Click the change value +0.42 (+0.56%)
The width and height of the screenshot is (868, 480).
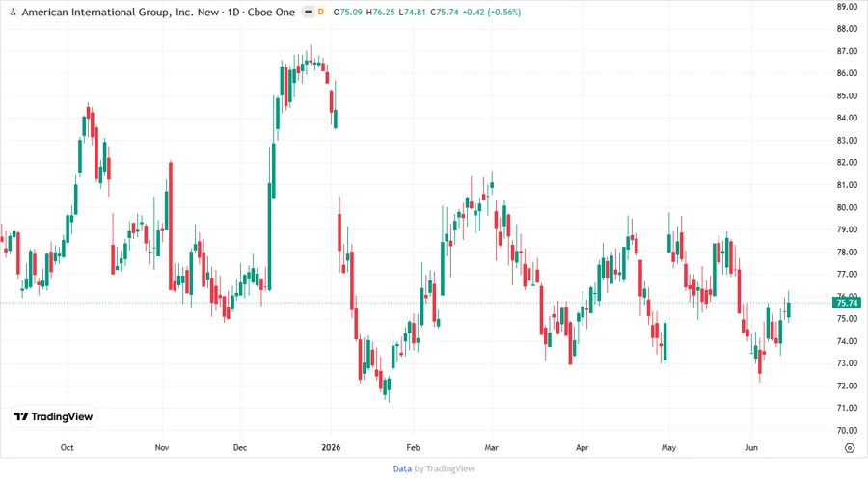click(x=492, y=13)
